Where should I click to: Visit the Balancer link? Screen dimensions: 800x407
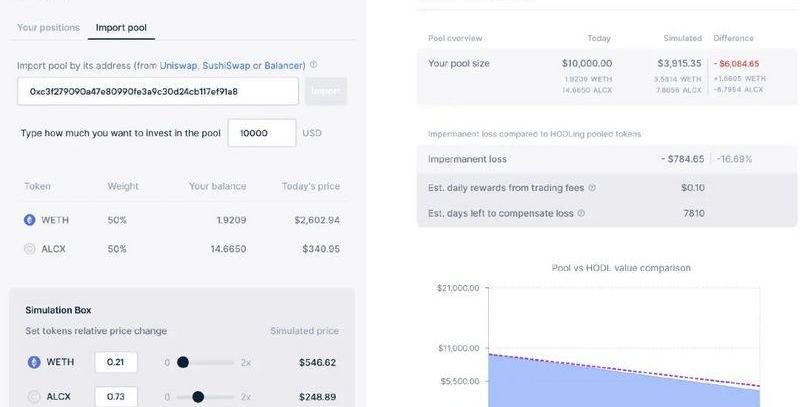point(284,65)
